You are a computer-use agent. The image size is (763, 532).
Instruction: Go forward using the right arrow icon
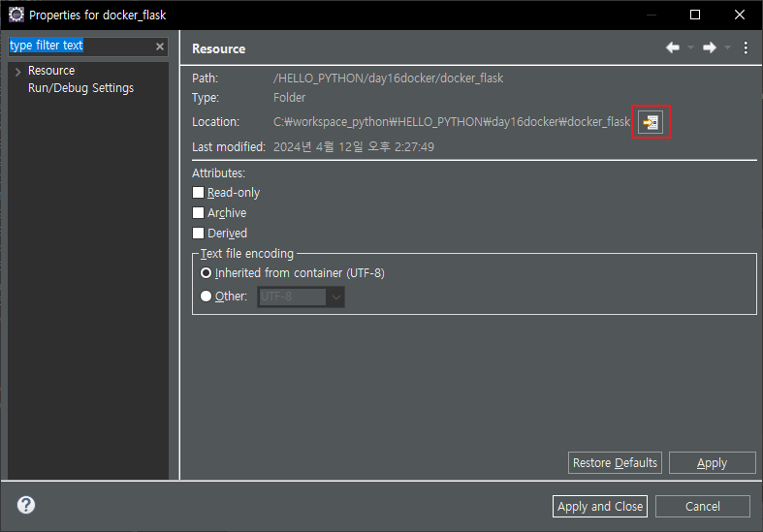click(x=710, y=47)
